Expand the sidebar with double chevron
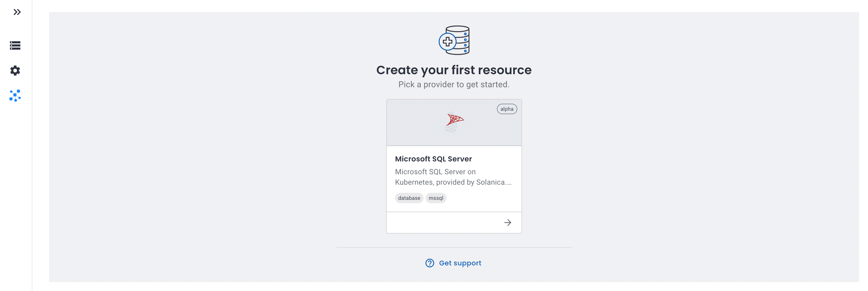This screenshot has height=291, width=868. [17, 12]
